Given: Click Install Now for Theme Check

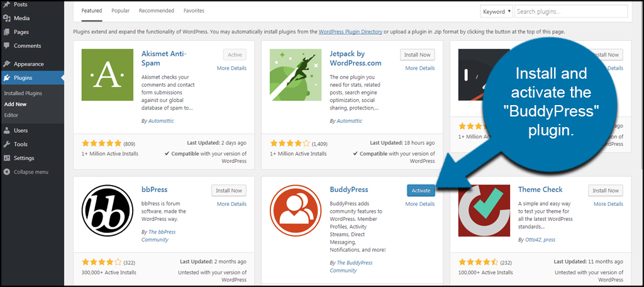Looking at the screenshot, I should click(606, 190).
